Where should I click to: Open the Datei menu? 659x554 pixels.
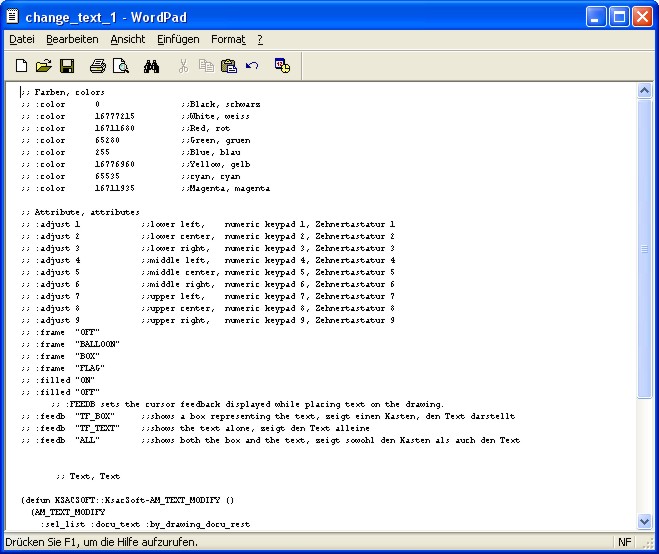click(22, 39)
